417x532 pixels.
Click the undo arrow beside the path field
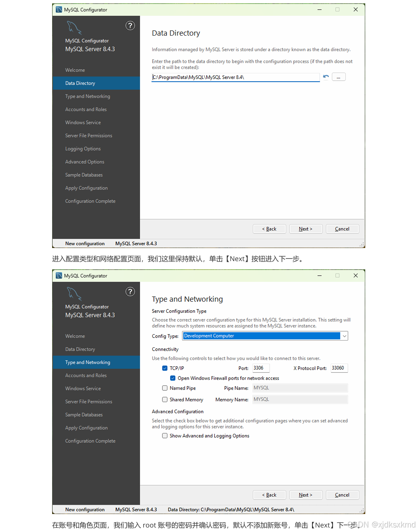tap(326, 77)
